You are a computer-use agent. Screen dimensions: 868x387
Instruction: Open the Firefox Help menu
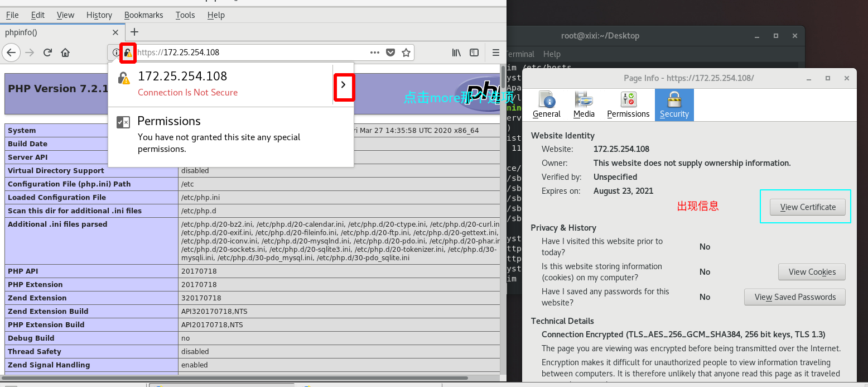(x=216, y=15)
